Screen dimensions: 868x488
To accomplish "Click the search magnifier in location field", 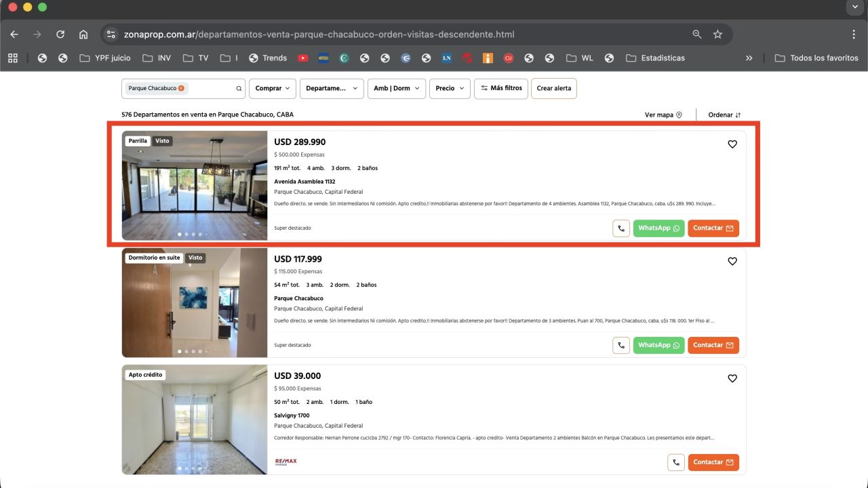I will (x=239, y=89).
